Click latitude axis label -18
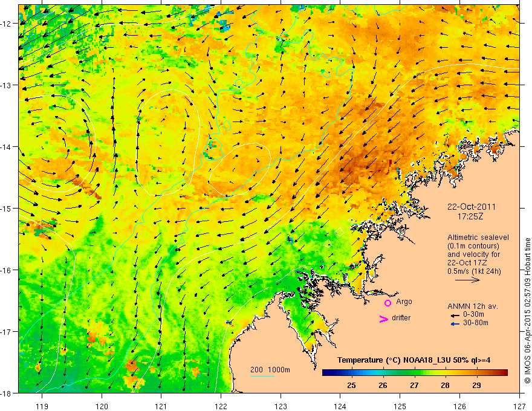The image size is (532, 411). [x=7, y=393]
